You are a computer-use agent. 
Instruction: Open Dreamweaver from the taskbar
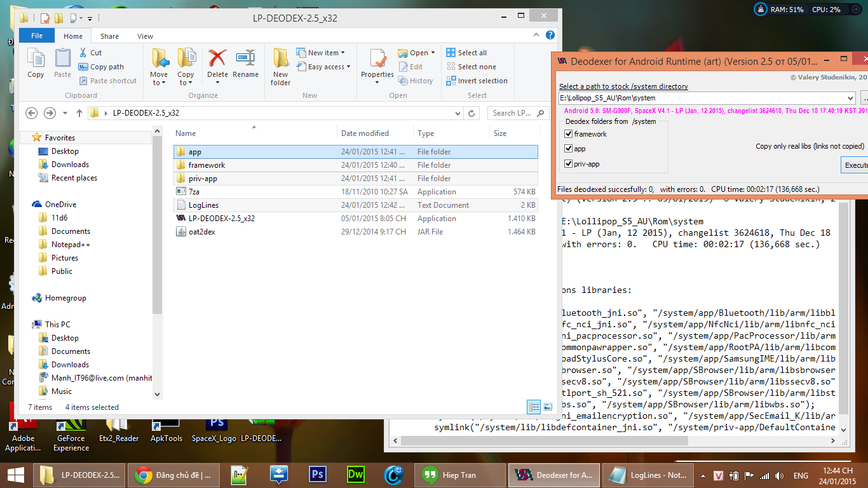(355, 475)
